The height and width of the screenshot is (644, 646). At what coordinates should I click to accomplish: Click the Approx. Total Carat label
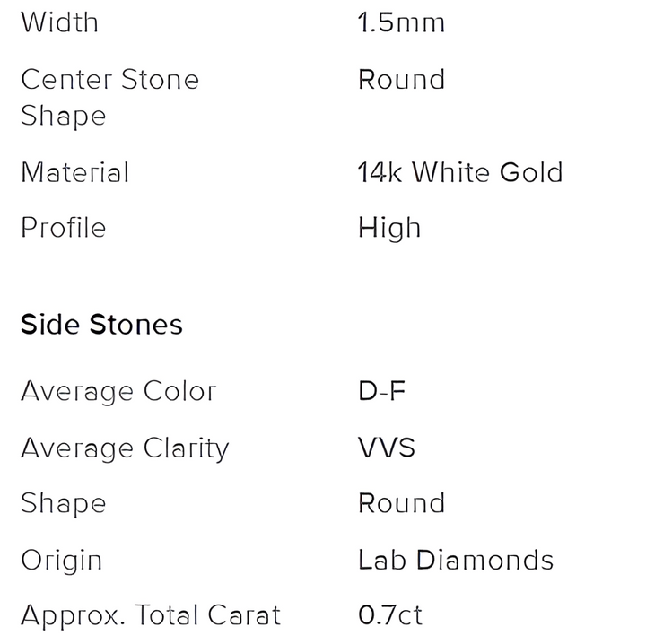(150, 616)
